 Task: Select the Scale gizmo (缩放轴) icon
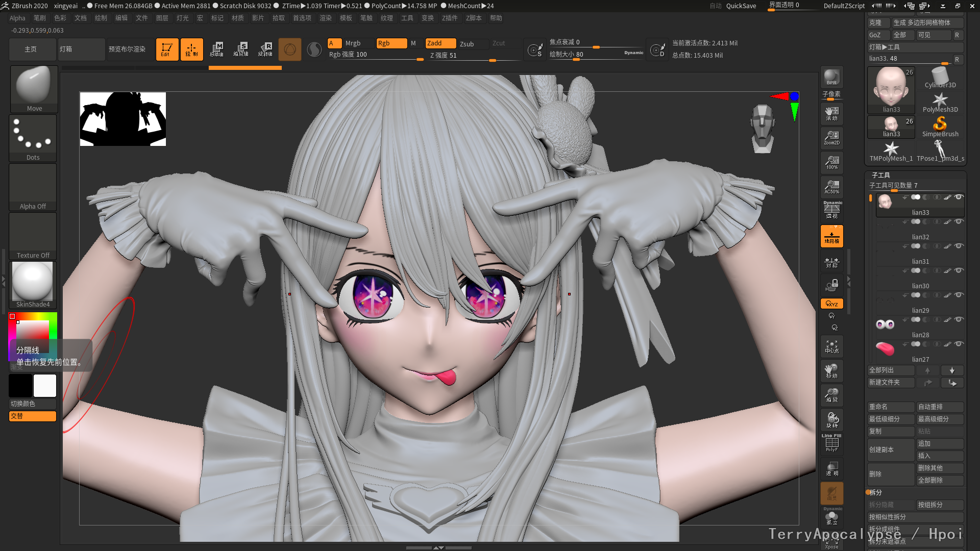(241, 49)
